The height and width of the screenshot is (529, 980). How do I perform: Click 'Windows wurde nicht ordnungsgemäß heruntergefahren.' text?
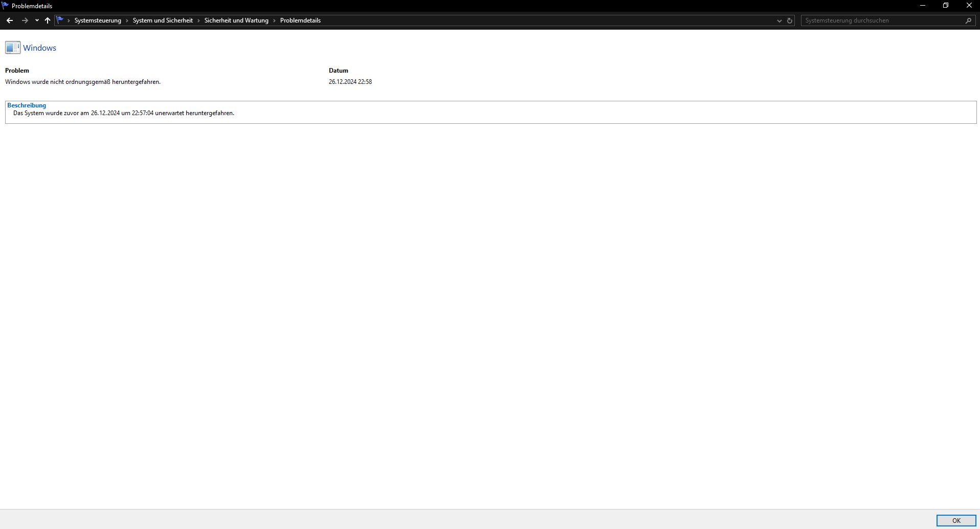83,82
